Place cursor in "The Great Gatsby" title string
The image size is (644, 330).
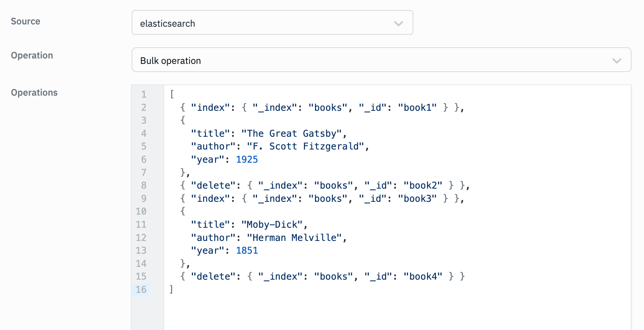point(291,134)
